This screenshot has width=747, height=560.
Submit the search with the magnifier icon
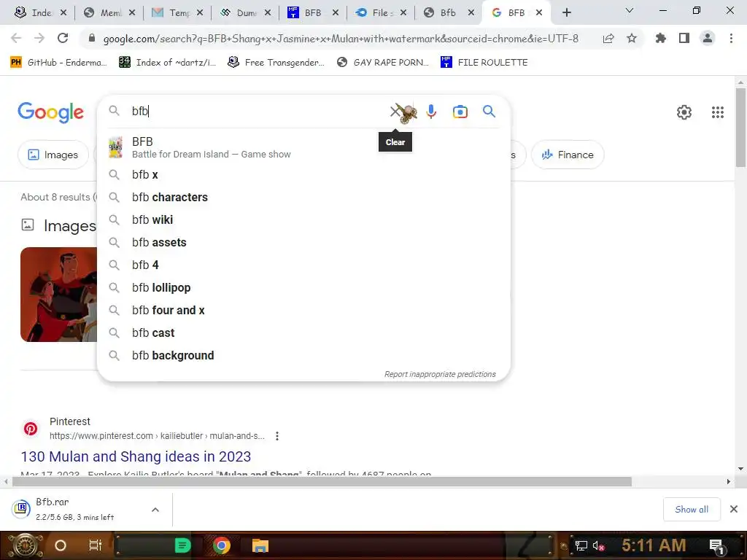coord(489,112)
